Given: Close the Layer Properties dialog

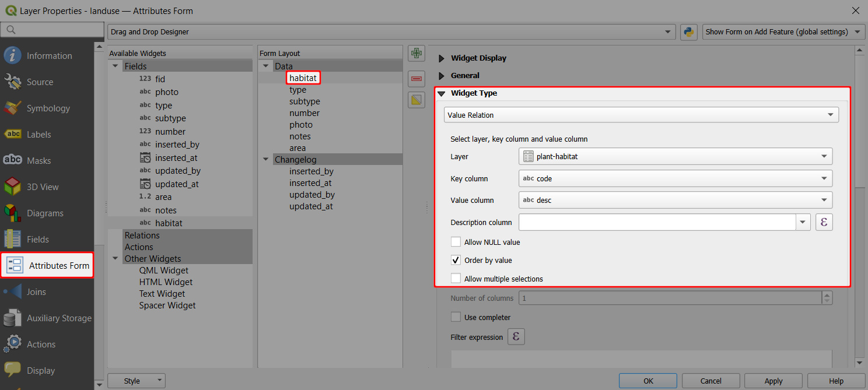Looking at the screenshot, I should [855, 10].
